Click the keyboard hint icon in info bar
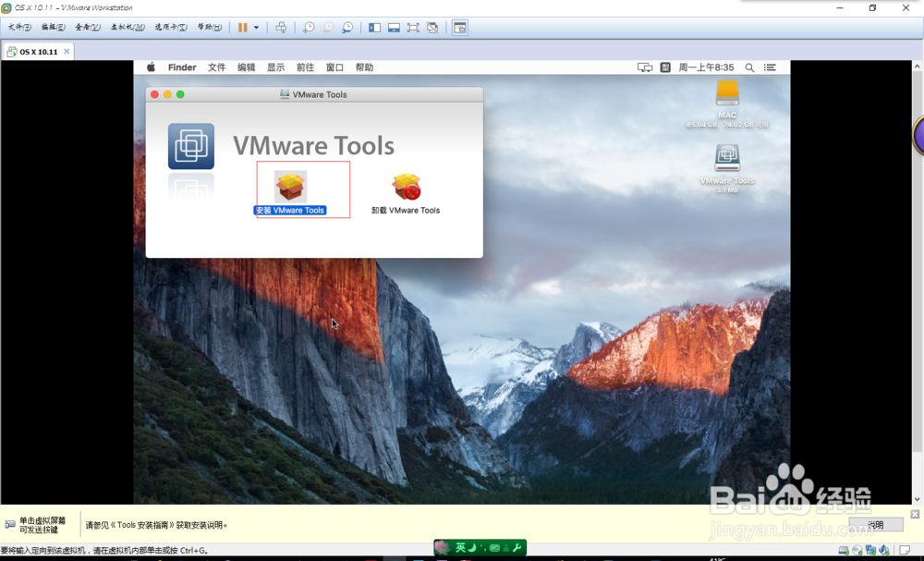Image resolution: width=924 pixels, height=561 pixels. point(10,524)
